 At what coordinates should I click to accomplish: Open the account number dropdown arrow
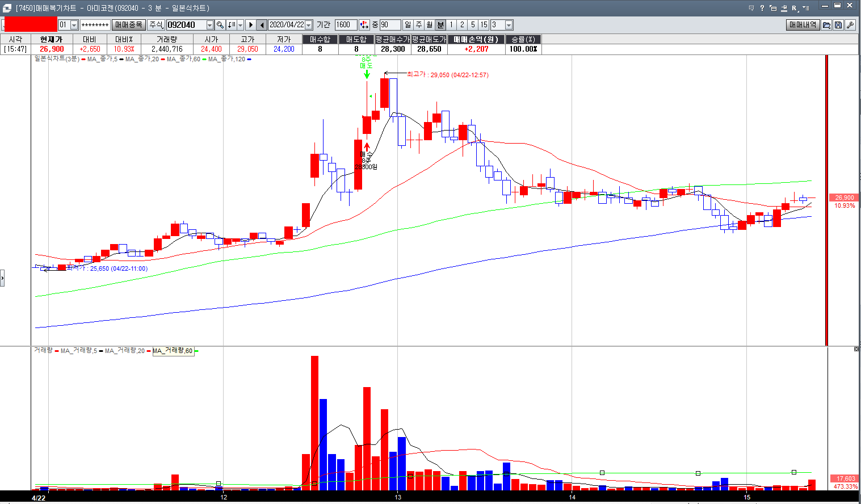[x=74, y=25]
